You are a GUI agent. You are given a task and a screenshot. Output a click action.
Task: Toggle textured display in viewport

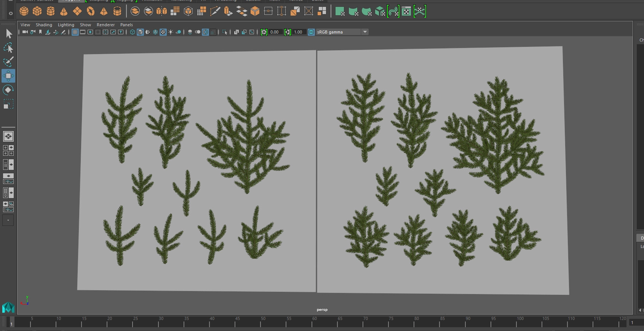(163, 32)
